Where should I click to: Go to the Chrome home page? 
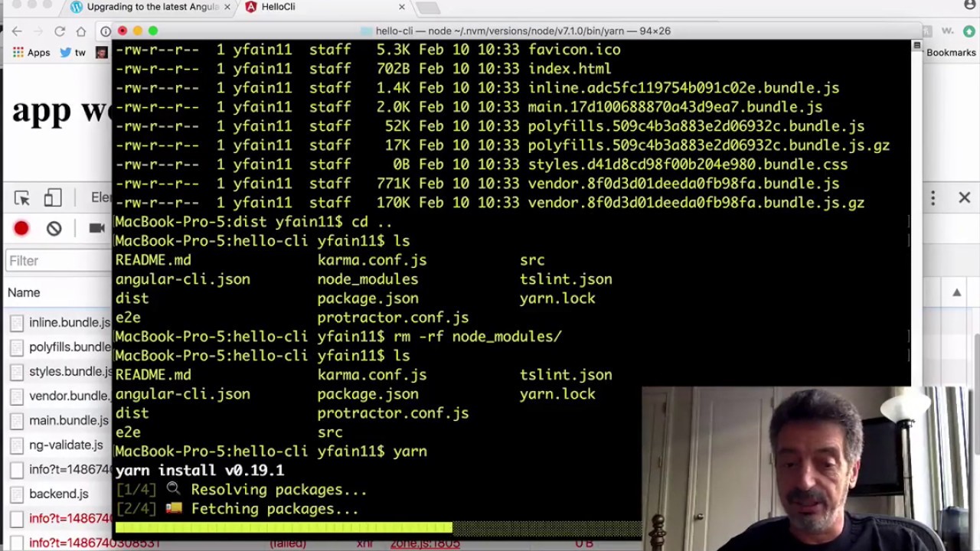81,31
